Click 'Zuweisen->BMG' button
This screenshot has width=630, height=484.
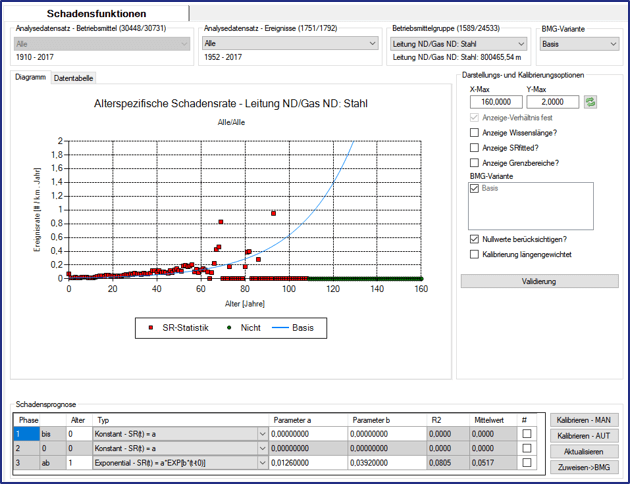pyautogui.click(x=584, y=467)
